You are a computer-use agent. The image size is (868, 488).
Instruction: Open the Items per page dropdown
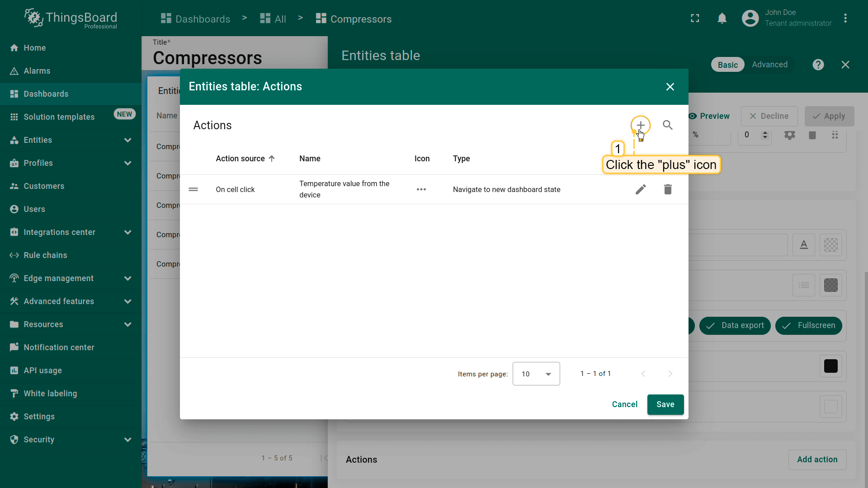tap(536, 374)
